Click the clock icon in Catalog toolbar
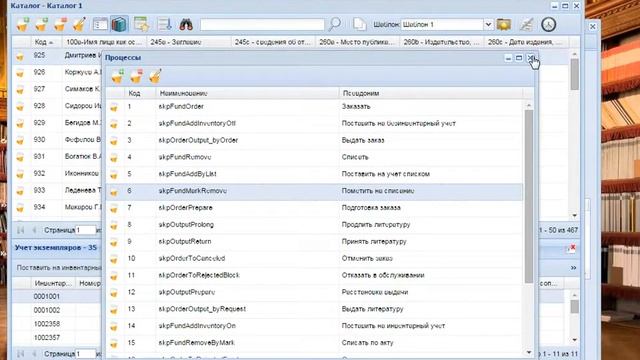Image resolution: width=640 pixels, height=360 pixels. (x=549, y=24)
